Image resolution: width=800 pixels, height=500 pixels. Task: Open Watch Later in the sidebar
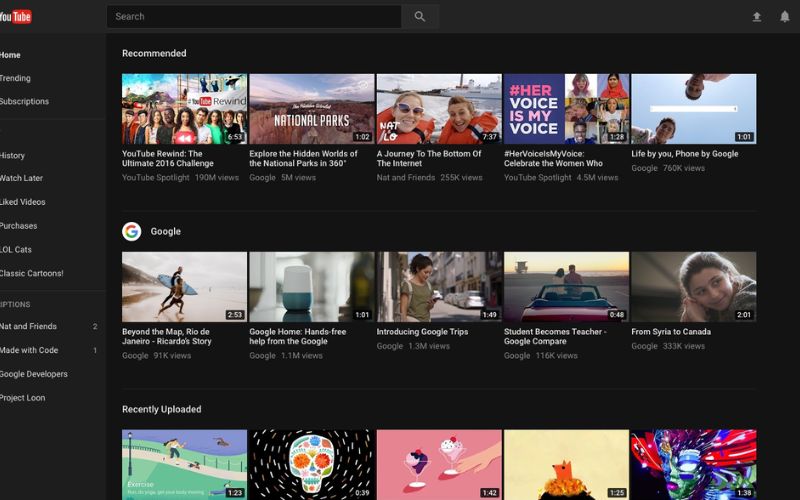coord(21,178)
